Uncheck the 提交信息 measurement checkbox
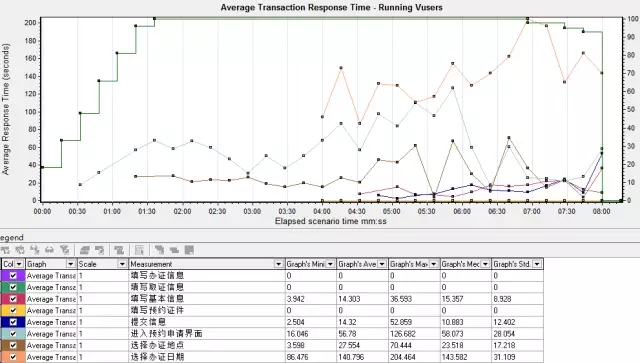640x363 pixels. (13, 322)
